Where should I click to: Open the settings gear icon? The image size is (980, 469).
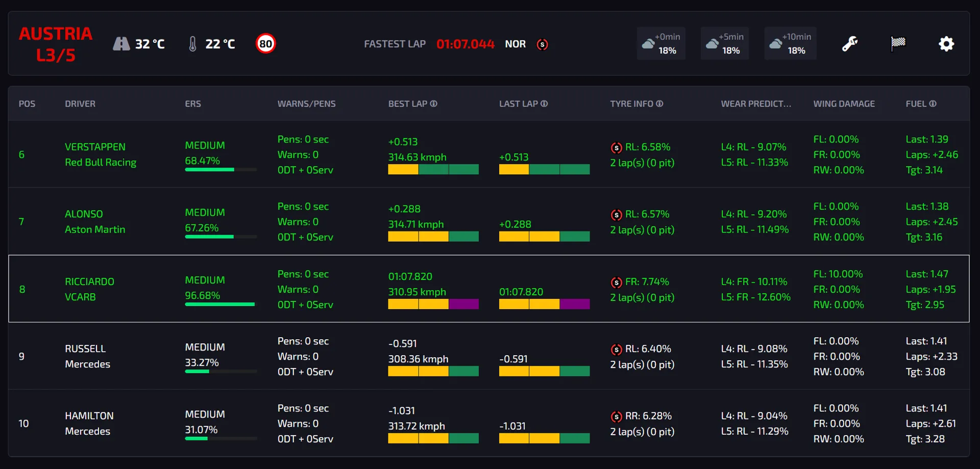[x=946, y=44]
